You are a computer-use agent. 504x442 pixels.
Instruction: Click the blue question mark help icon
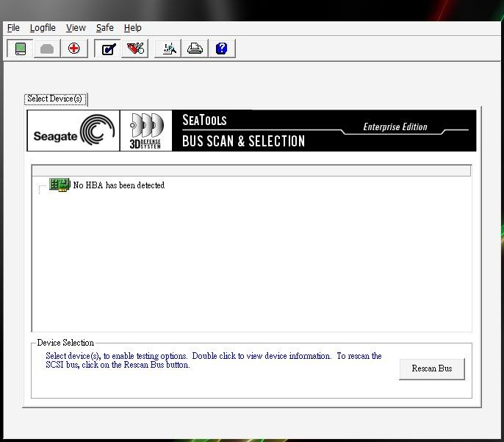click(222, 49)
